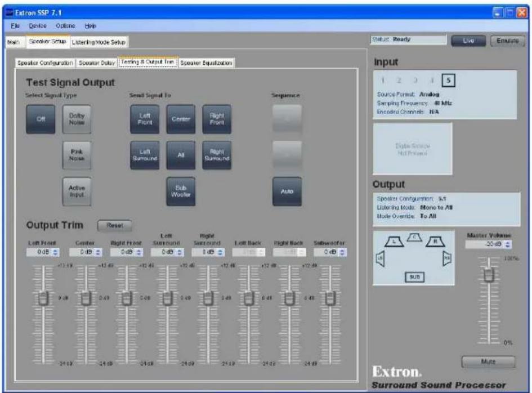Select the left surround speaker icon

click(381, 259)
